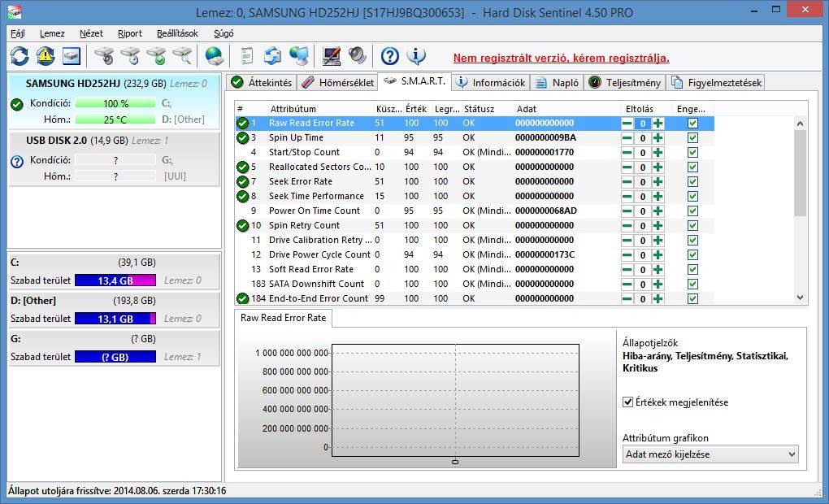Click the grey speaker sound icon
This screenshot has width=829, height=504.
point(358,55)
